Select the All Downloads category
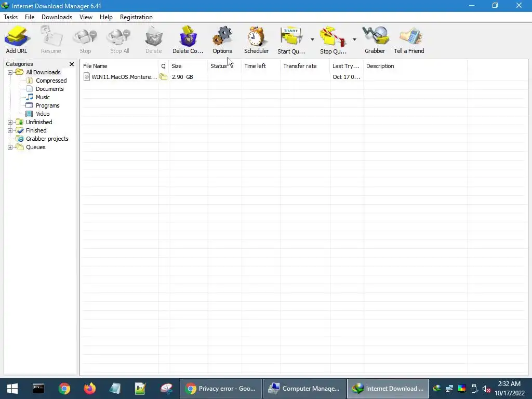 (x=43, y=72)
